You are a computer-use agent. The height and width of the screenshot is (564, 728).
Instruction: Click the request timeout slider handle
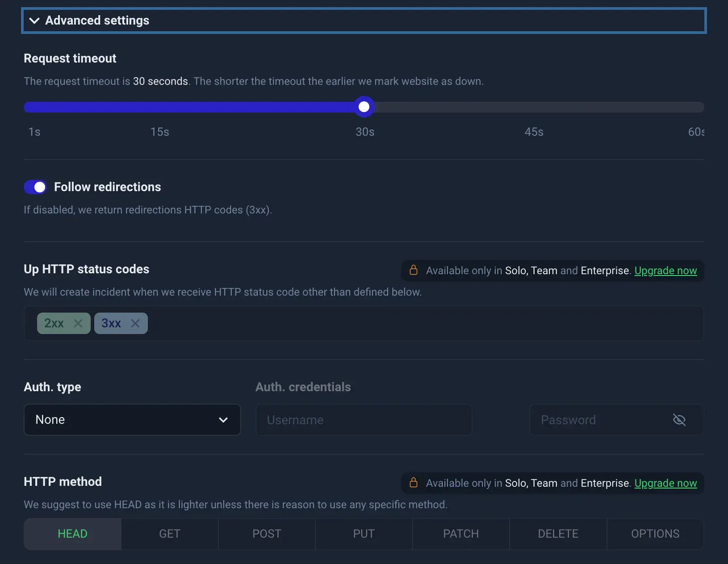point(364,107)
